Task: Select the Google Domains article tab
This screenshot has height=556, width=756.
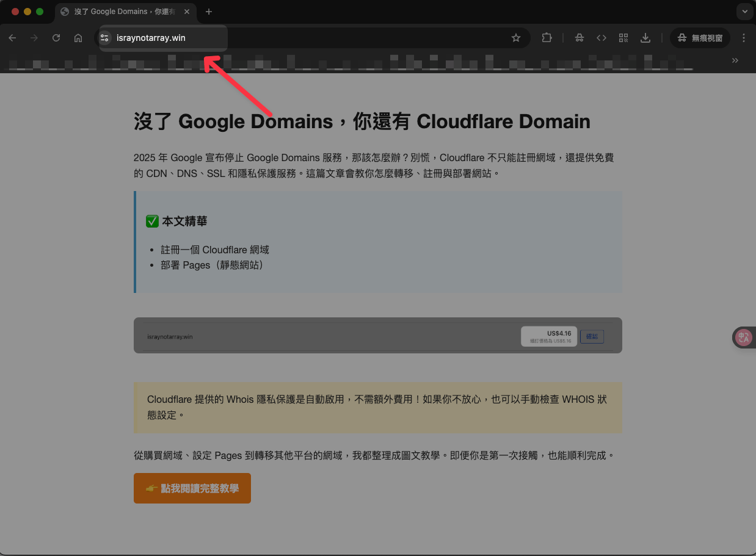Action: [119, 12]
